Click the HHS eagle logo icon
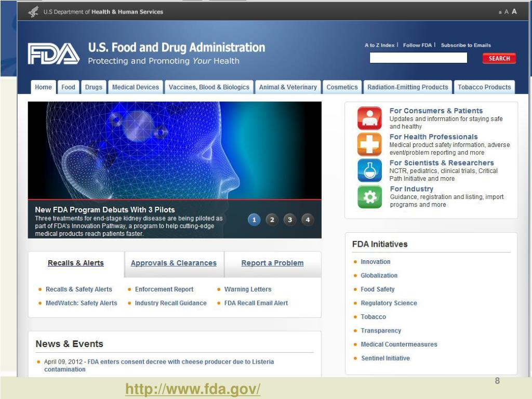Image resolution: width=532 pixels, height=399 pixels. [x=33, y=12]
